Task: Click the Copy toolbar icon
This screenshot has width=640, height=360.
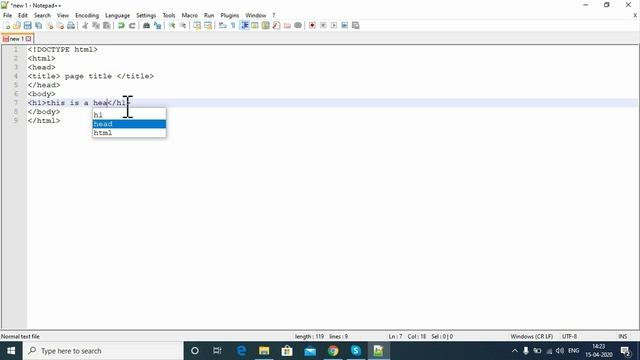Action: [x=96, y=25]
